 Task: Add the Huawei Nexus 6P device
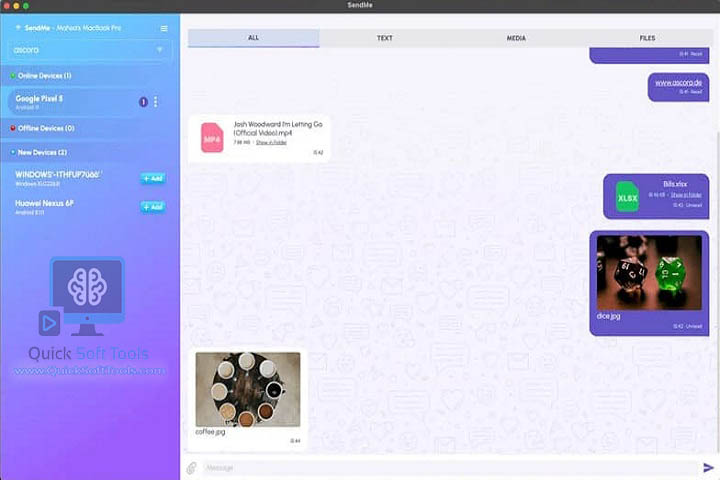(153, 207)
